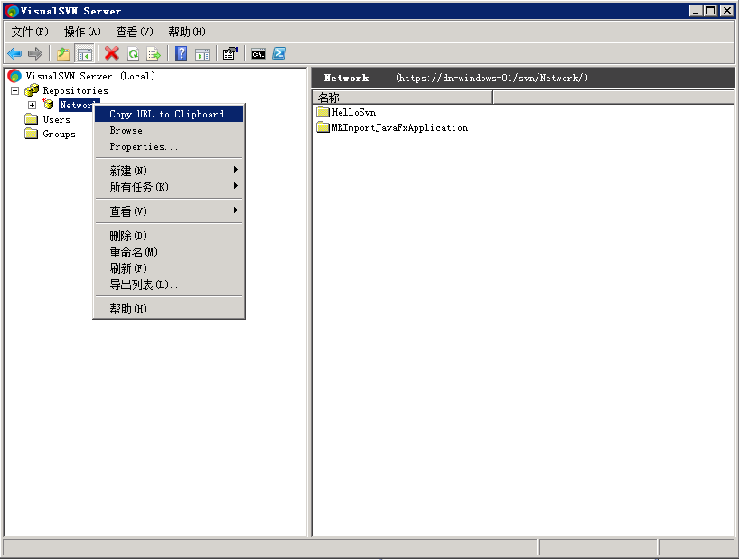
Task: Toggle the show/hide action pane icon
Action: (202, 54)
